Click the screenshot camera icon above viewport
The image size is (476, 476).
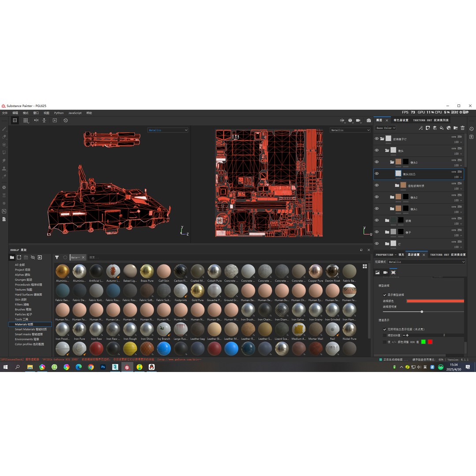pos(369,120)
